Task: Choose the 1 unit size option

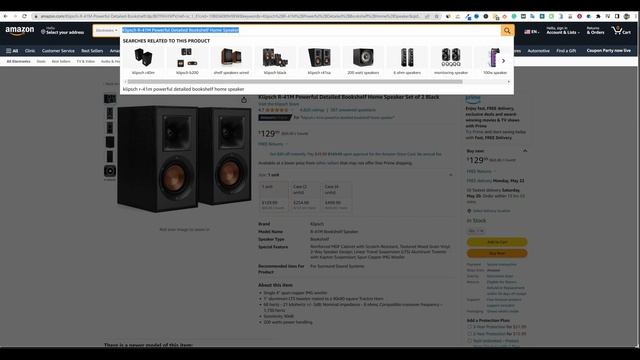Action: (273, 197)
